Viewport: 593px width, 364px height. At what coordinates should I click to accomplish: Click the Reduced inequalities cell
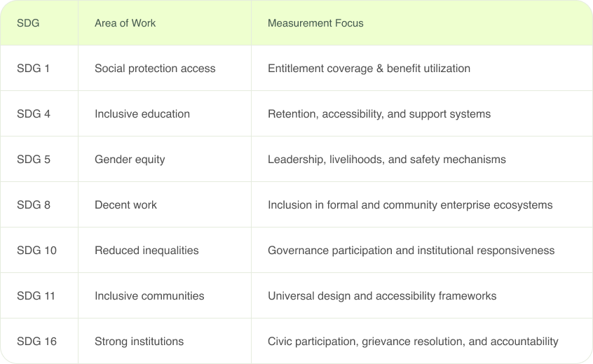tap(146, 251)
